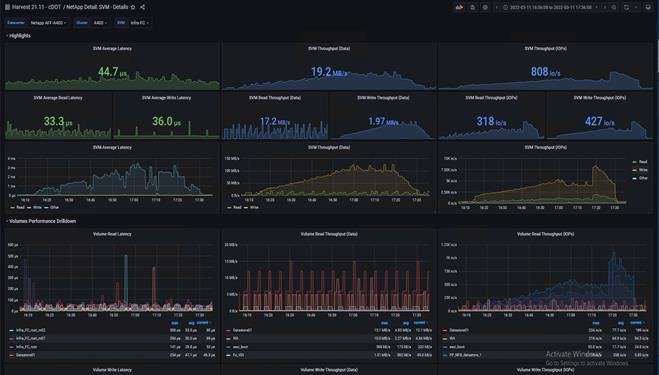659x375 pixels.
Task: Open the top SVM Average Latency stat panel title
Action: (112, 49)
